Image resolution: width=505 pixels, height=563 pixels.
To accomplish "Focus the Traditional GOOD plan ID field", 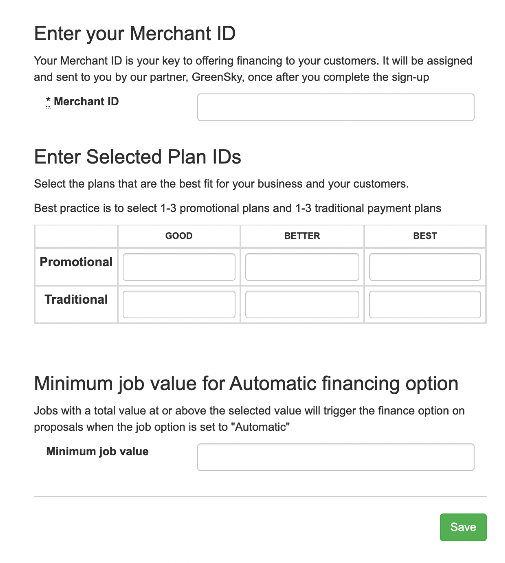I will point(179,304).
